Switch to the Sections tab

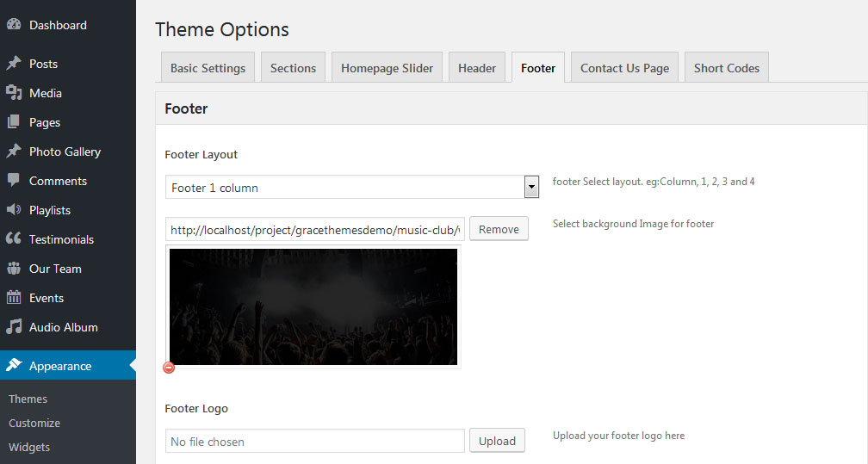point(293,67)
